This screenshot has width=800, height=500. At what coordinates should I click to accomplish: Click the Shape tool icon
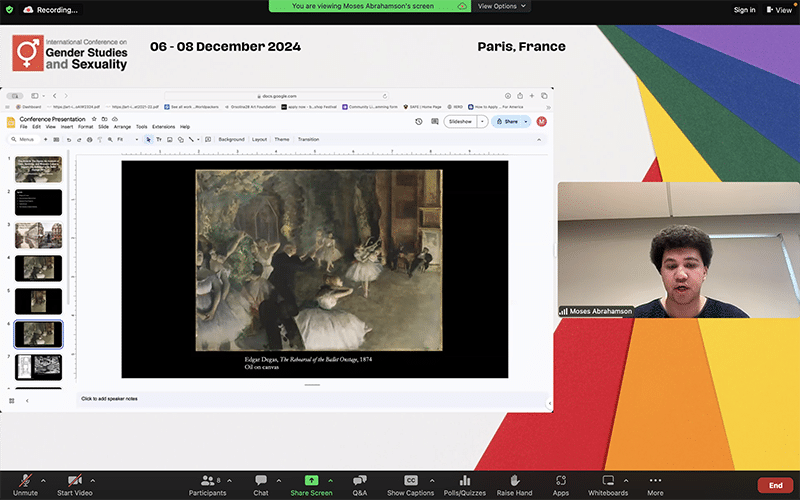pyautogui.click(x=181, y=139)
